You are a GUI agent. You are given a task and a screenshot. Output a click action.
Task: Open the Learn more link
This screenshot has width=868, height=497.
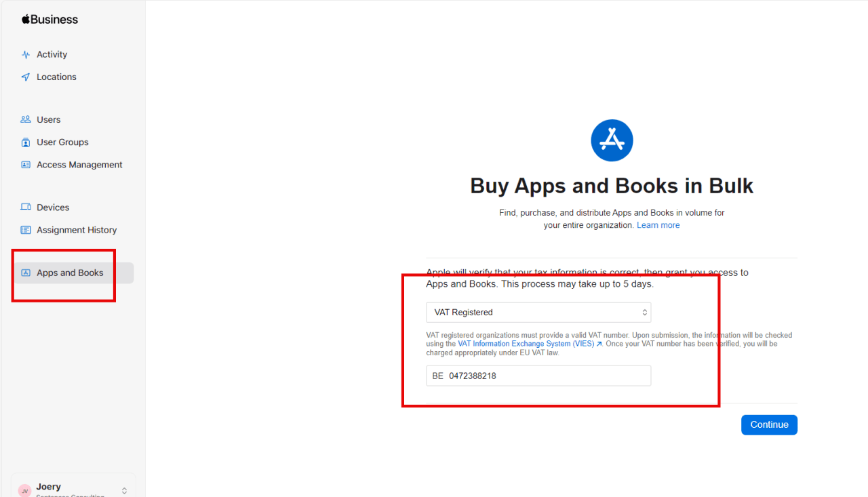click(658, 225)
